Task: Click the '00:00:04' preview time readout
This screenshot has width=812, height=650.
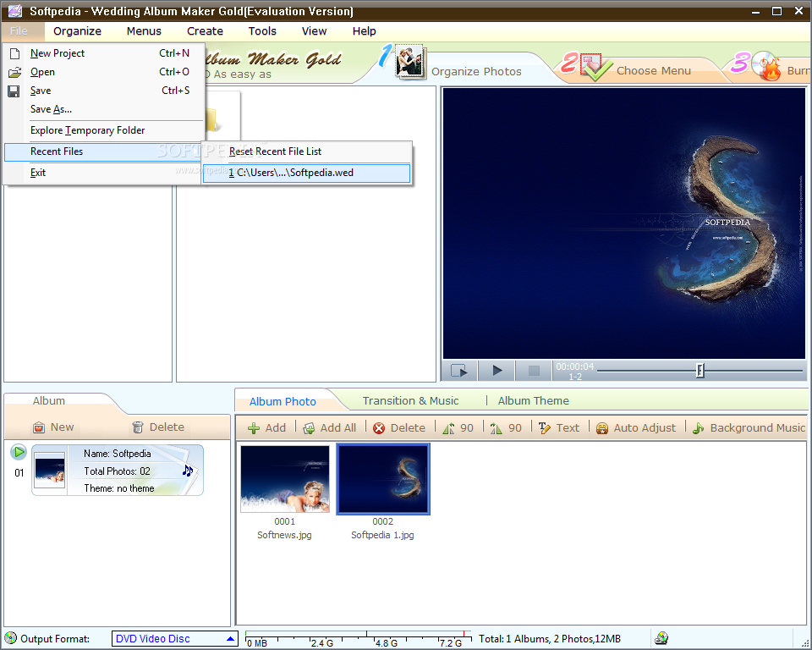Action: pyautogui.click(x=575, y=366)
